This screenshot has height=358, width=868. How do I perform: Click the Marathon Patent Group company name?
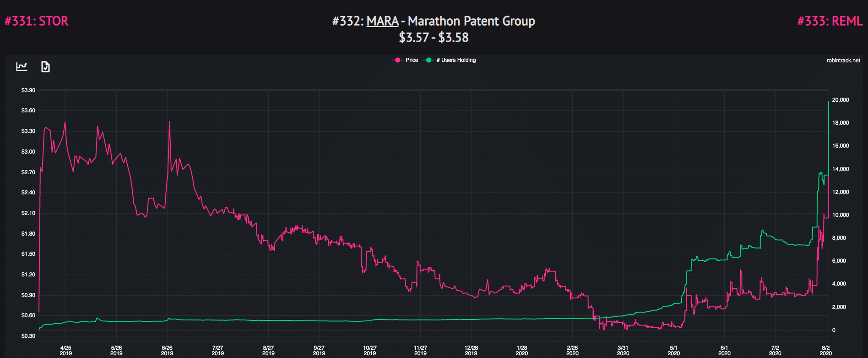coord(472,21)
